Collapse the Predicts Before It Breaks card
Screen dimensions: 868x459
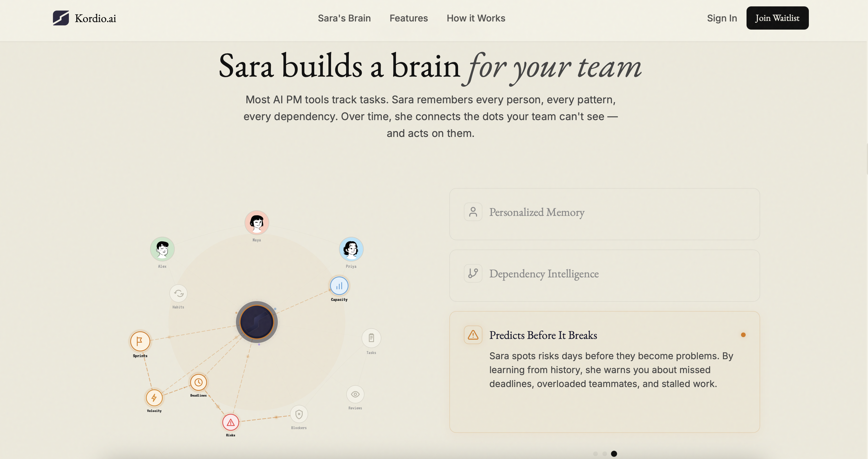click(x=543, y=335)
